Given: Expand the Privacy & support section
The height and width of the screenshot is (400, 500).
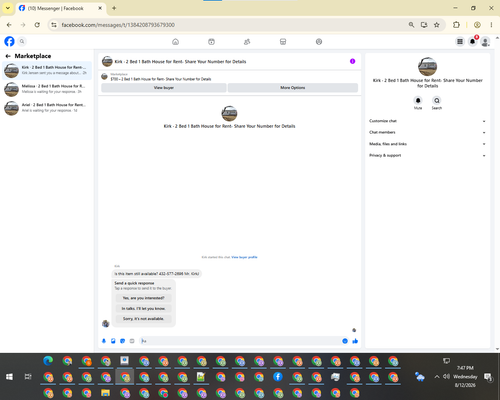Looking at the screenshot, I should [x=427, y=155].
